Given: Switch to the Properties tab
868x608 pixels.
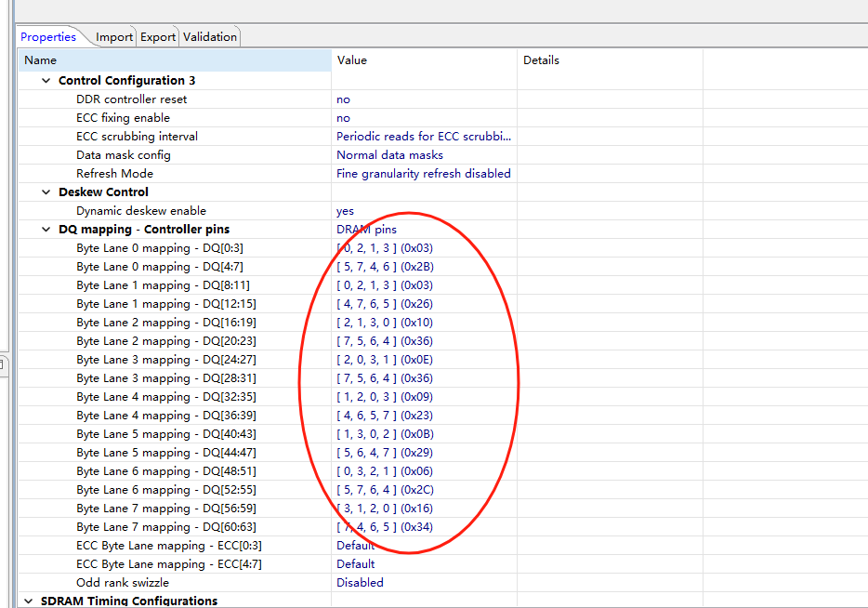Looking at the screenshot, I should (48, 37).
